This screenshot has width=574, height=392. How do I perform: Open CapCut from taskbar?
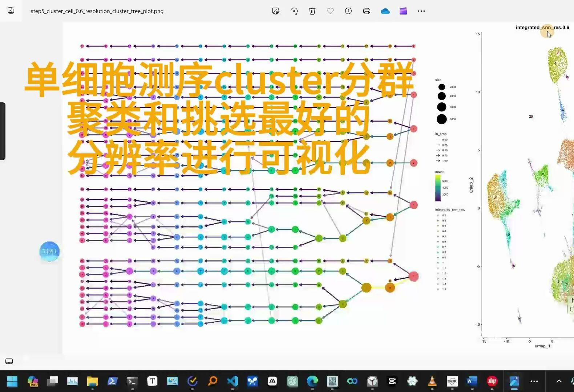[392, 381]
